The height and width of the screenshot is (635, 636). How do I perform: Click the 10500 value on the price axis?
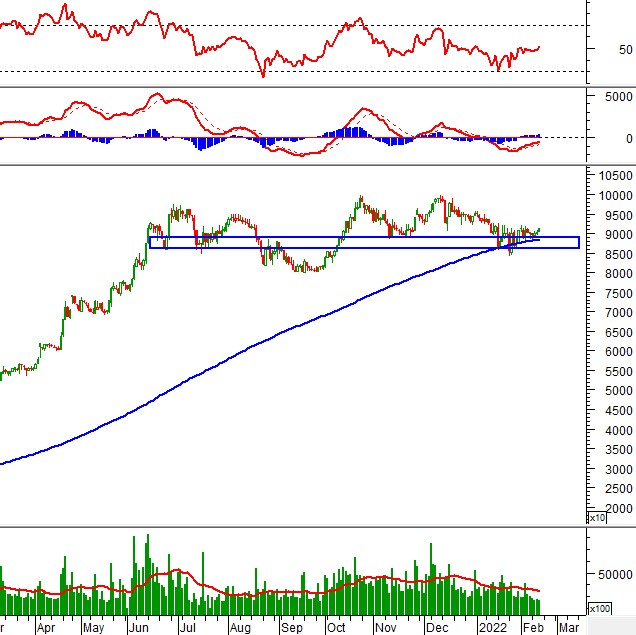click(x=615, y=176)
